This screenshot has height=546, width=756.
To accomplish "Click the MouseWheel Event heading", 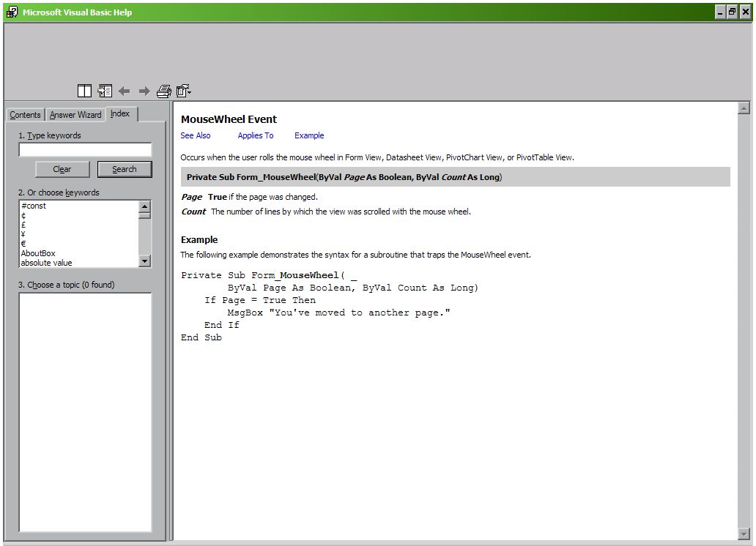I will 229,119.
